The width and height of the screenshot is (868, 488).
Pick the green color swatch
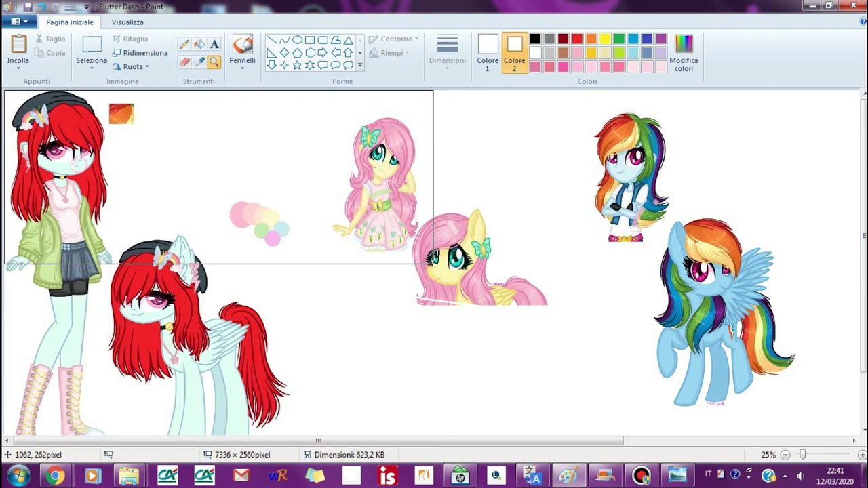[619, 39]
